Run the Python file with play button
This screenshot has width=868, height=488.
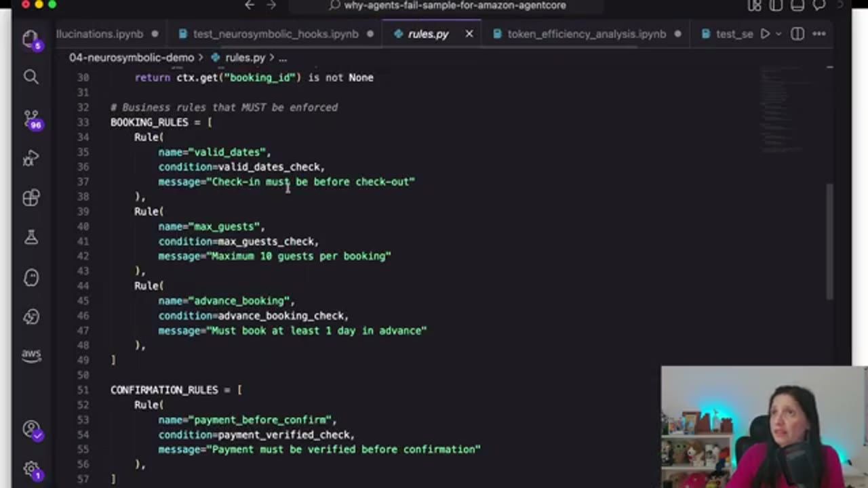(x=765, y=34)
